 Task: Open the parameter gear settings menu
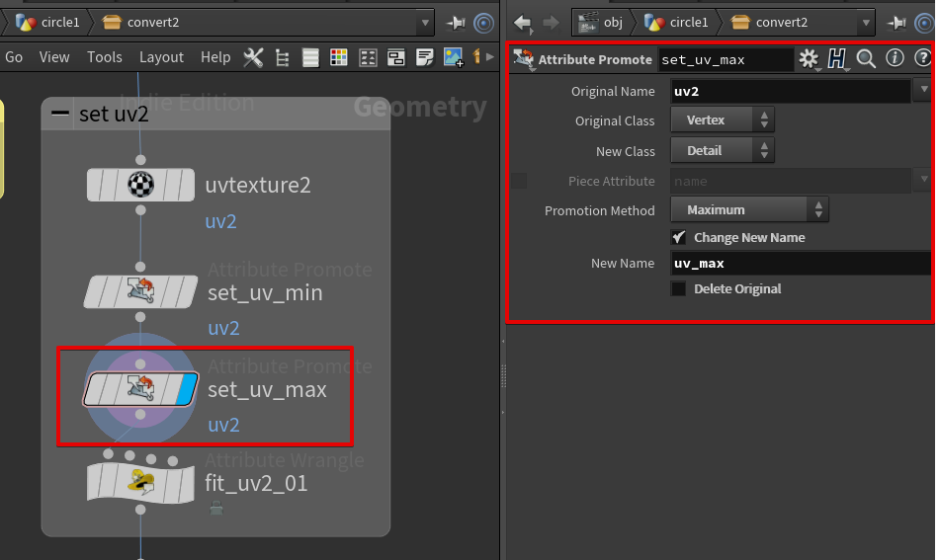809,58
